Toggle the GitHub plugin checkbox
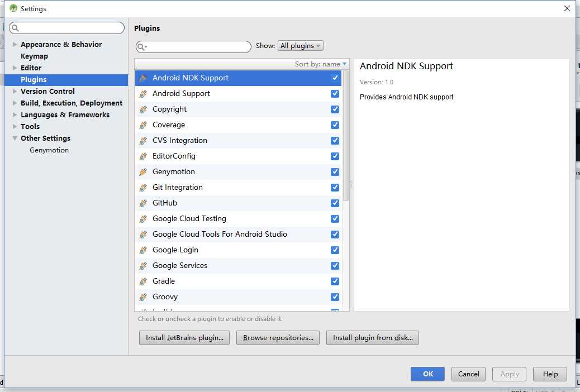The image size is (580, 392). click(335, 203)
